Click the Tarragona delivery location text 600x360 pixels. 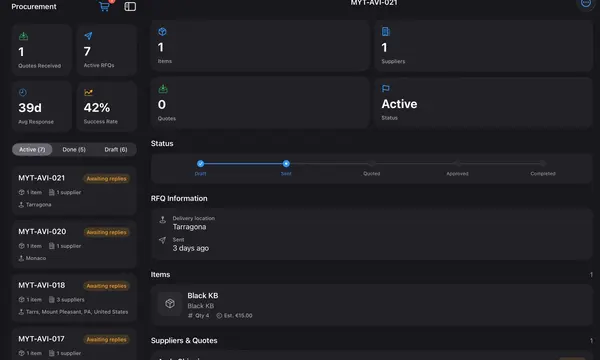[x=189, y=227]
